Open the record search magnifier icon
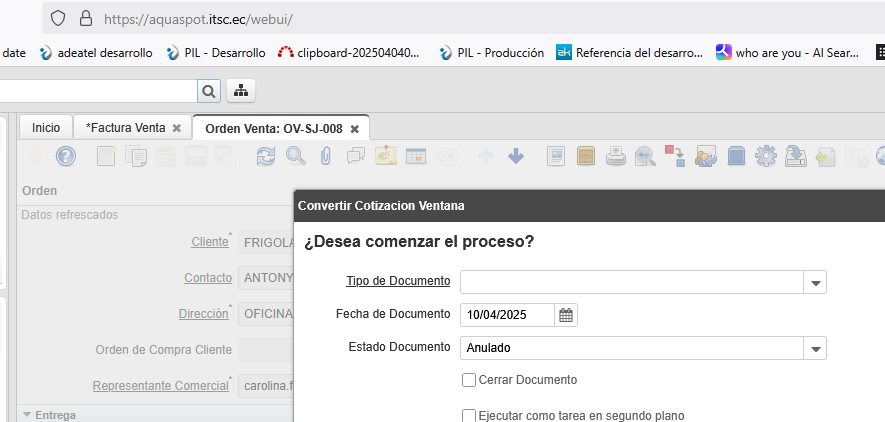This screenshot has height=422, width=885. [x=296, y=156]
